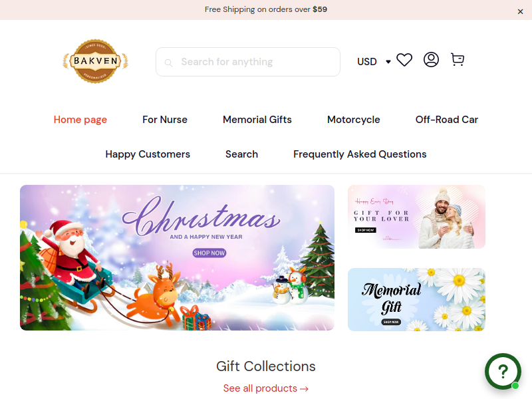
Task: Dismiss the free shipping banner
Action: tap(520, 11)
